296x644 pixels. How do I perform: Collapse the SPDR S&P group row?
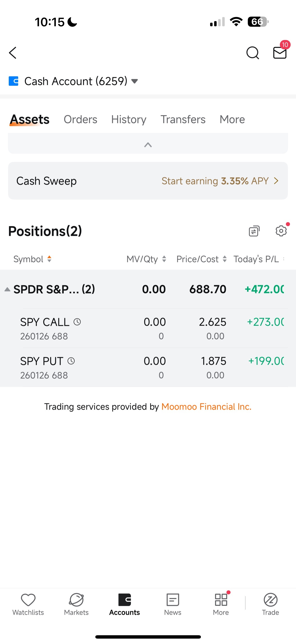coord(7,289)
